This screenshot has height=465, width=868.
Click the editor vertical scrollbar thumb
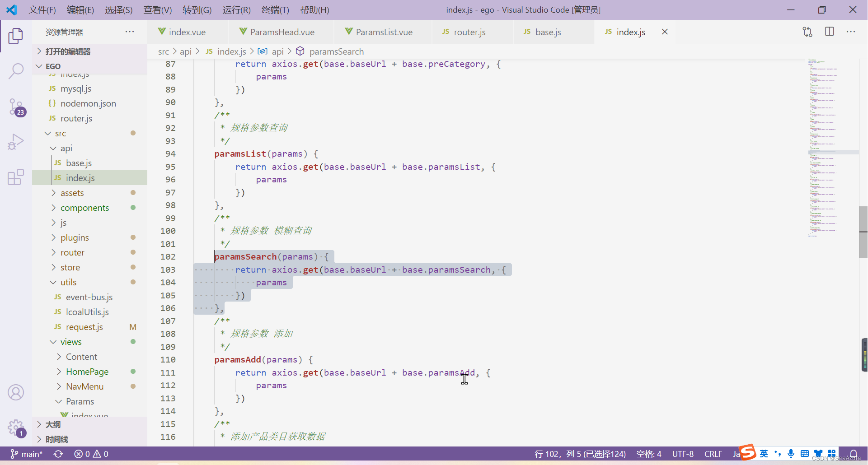863,232
